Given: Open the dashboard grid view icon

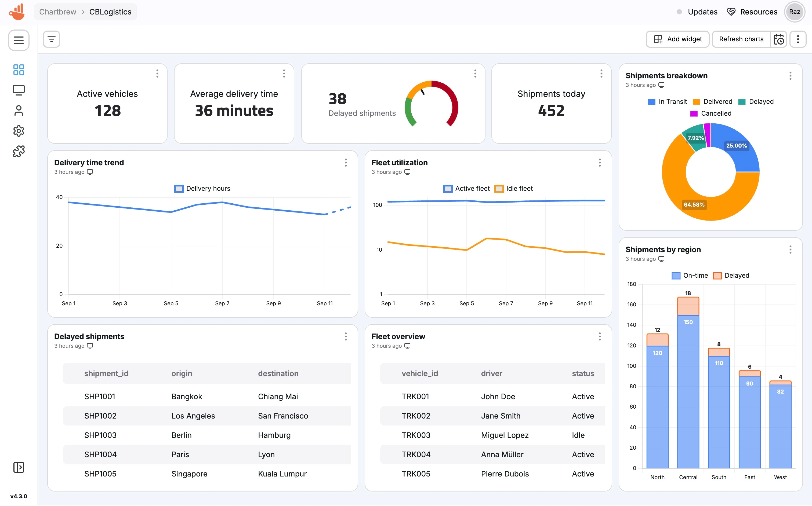Looking at the screenshot, I should click(19, 69).
